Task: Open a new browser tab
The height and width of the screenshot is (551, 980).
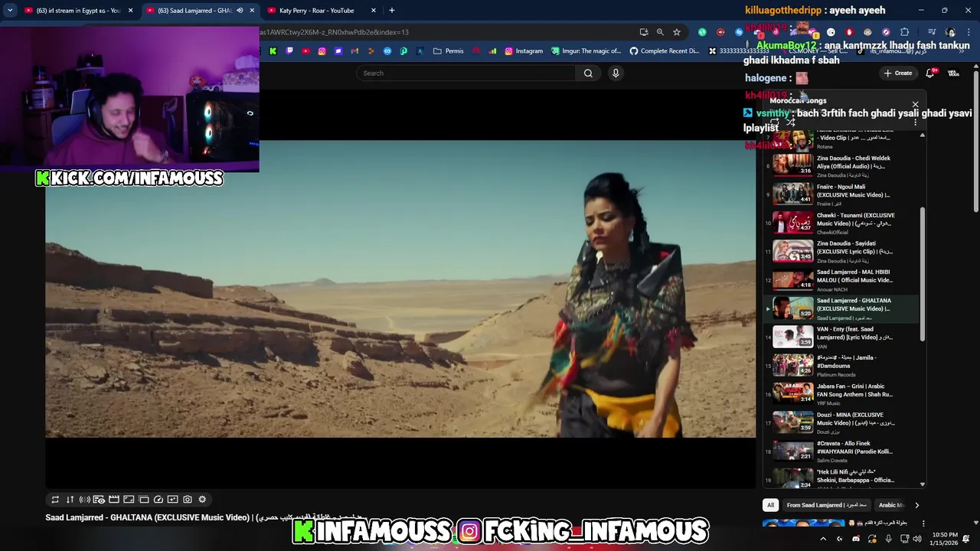Action: coord(391,11)
